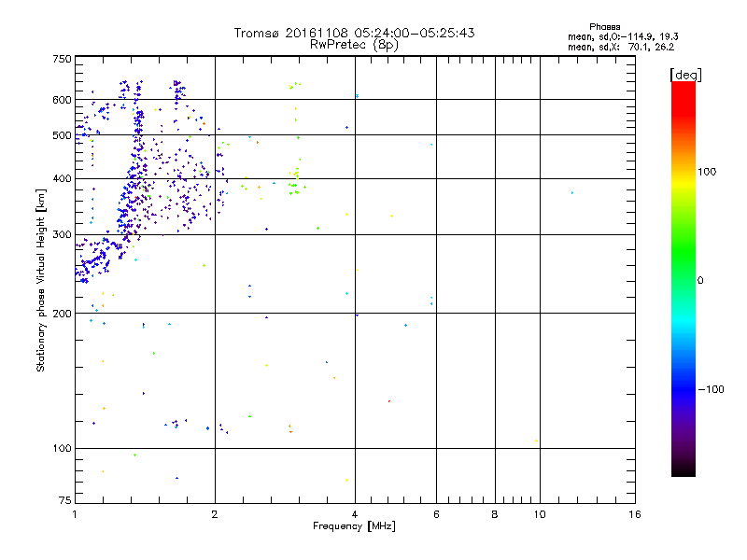Screen dimensions: 747x560
Task: Click the '75' height tick label
Action: click(65, 500)
